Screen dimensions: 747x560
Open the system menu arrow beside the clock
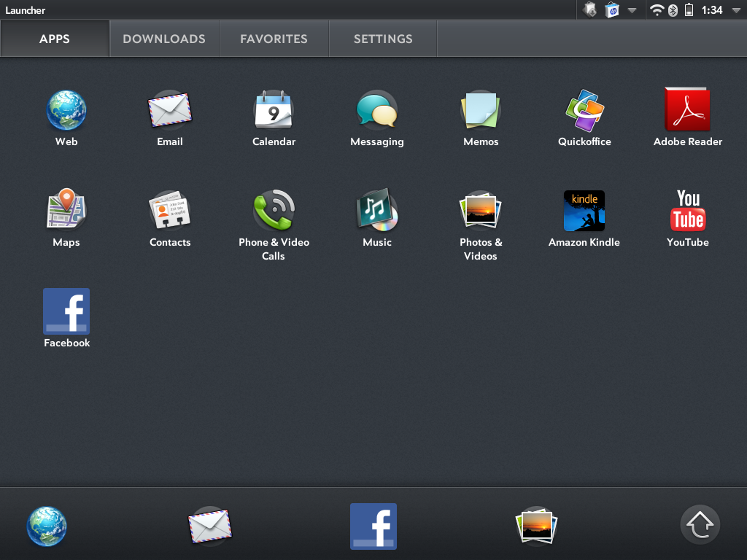(736, 10)
